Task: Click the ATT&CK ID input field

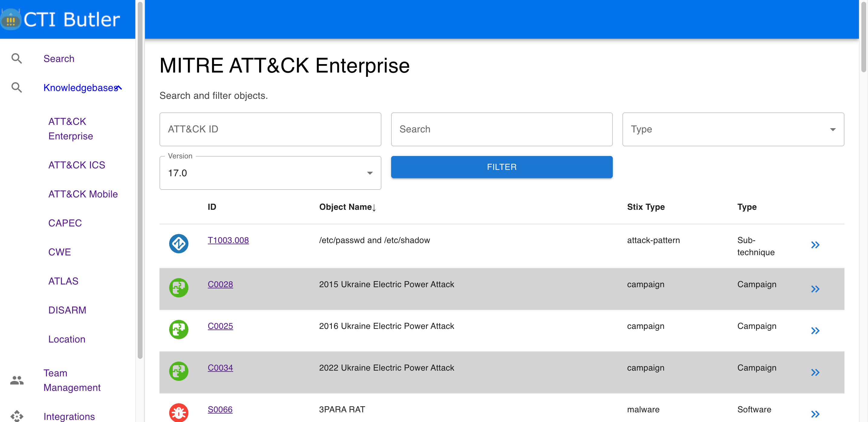Action: point(270,129)
